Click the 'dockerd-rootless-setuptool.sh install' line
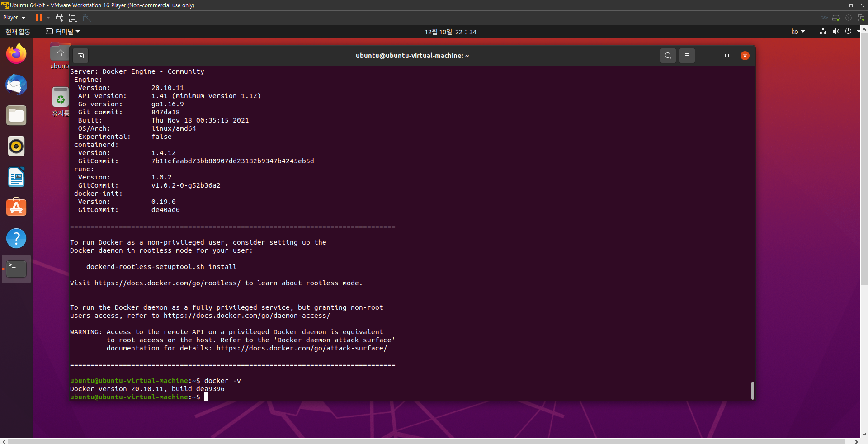This screenshot has height=444, width=868. click(x=161, y=267)
